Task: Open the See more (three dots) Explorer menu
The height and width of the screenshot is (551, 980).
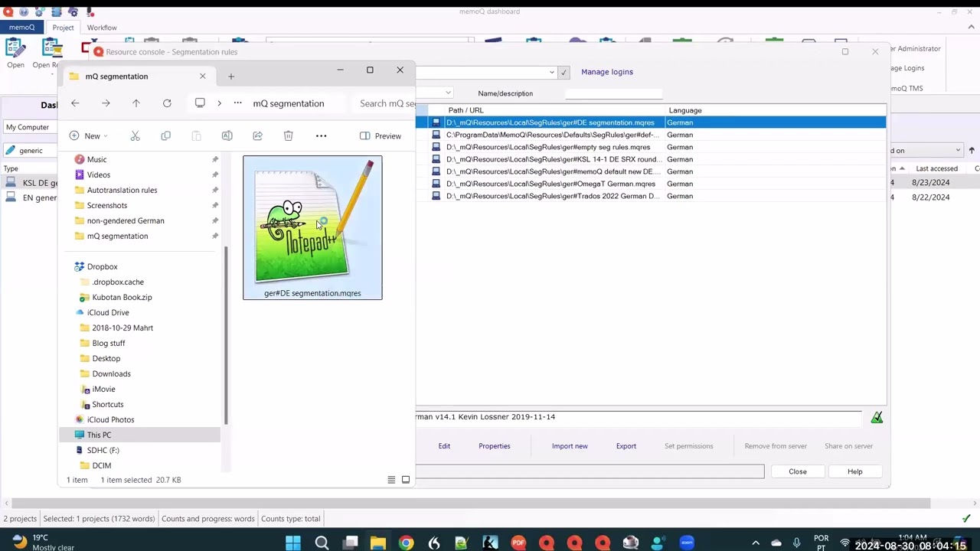Action: [x=322, y=136]
